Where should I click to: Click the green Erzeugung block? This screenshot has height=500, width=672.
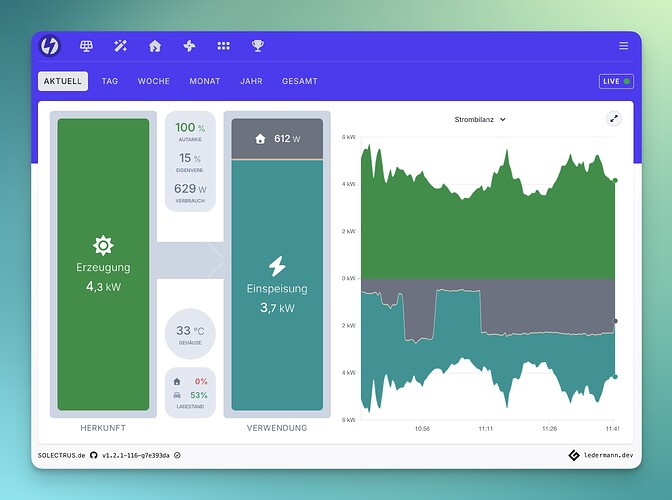(103, 264)
